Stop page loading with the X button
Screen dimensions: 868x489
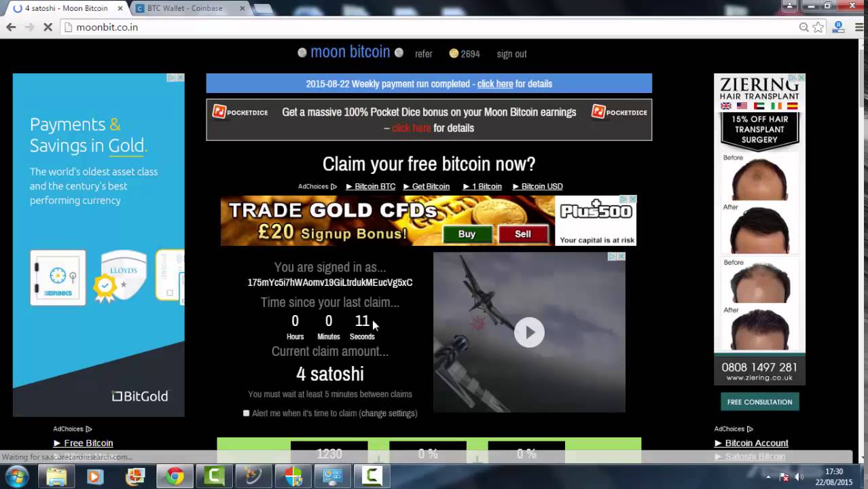point(48,27)
